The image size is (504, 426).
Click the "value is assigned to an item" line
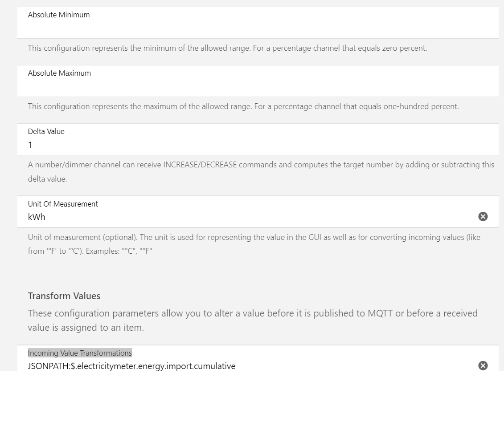(x=86, y=328)
